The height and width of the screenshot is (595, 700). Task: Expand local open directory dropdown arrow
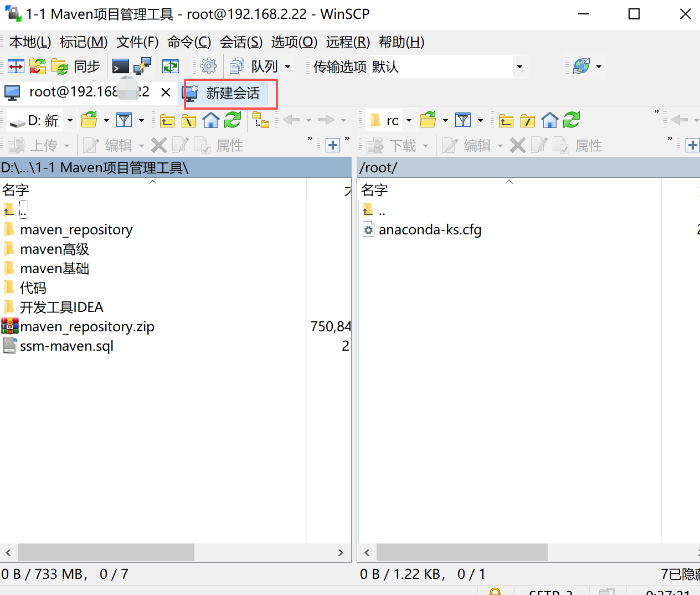(x=106, y=120)
